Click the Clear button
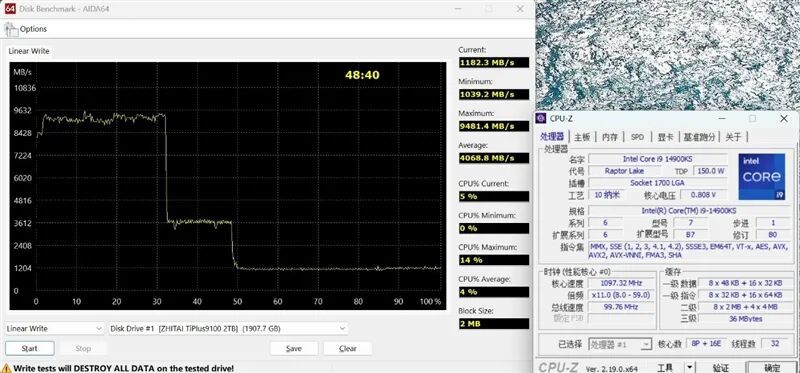The height and width of the screenshot is (373, 800). [347, 349]
